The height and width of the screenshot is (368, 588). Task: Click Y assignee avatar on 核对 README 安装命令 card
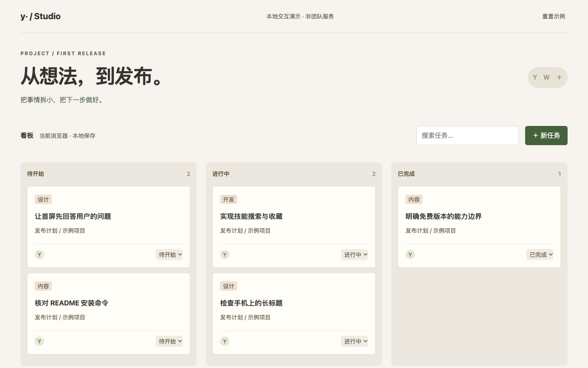click(x=39, y=341)
